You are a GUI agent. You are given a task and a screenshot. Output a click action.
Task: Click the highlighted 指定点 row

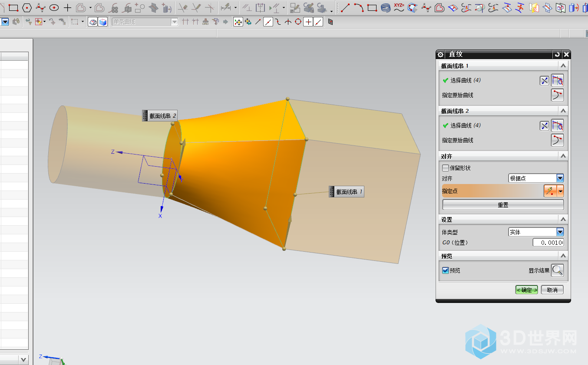(x=492, y=191)
